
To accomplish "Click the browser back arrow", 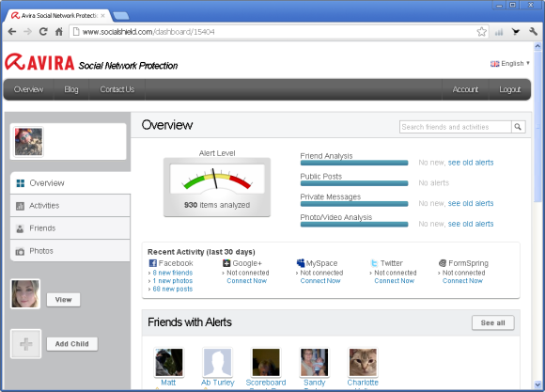I will (x=12, y=32).
